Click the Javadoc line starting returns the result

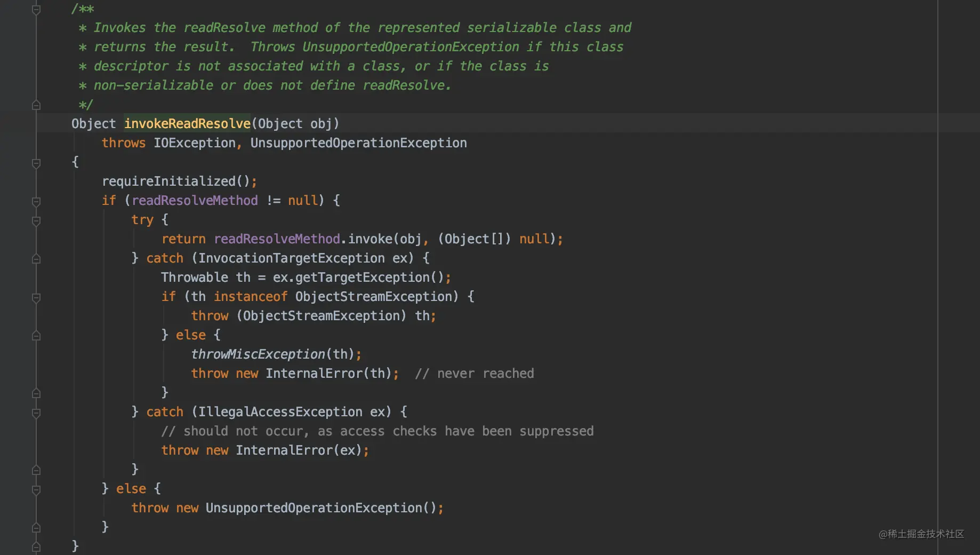point(351,47)
